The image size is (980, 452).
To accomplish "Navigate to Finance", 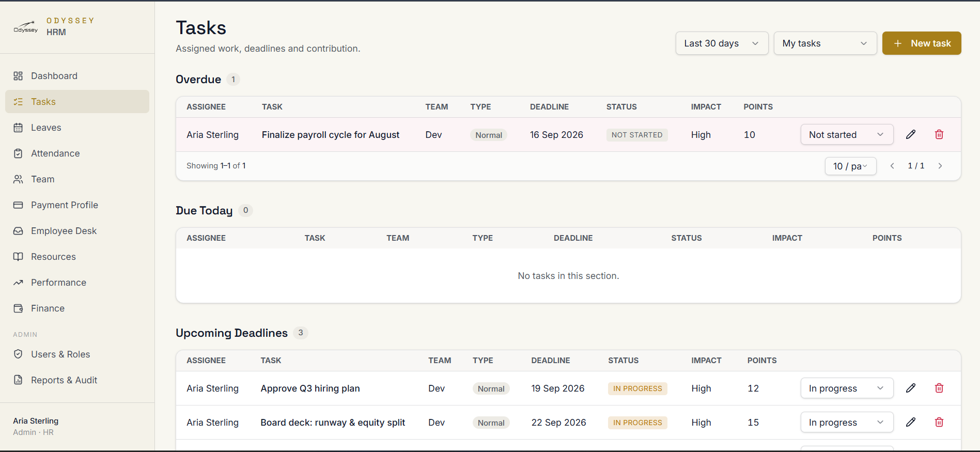I will (x=77, y=308).
